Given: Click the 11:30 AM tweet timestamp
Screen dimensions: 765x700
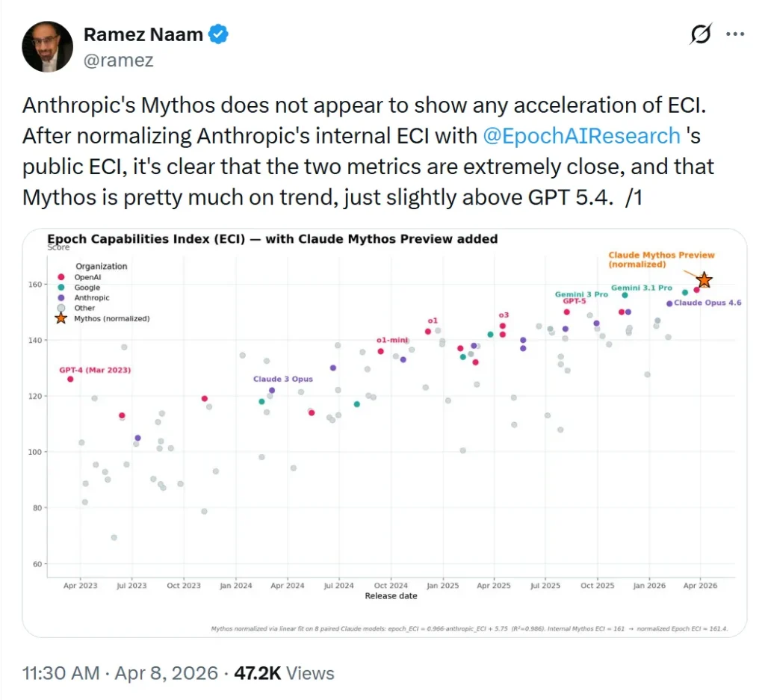Looking at the screenshot, I should (x=61, y=673).
